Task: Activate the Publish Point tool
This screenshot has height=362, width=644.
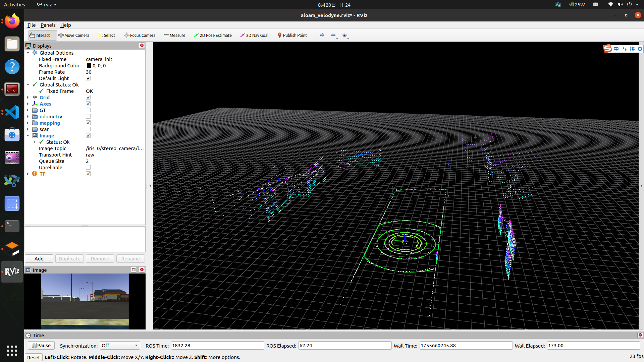Action: pyautogui.click(x=292, y=35)
